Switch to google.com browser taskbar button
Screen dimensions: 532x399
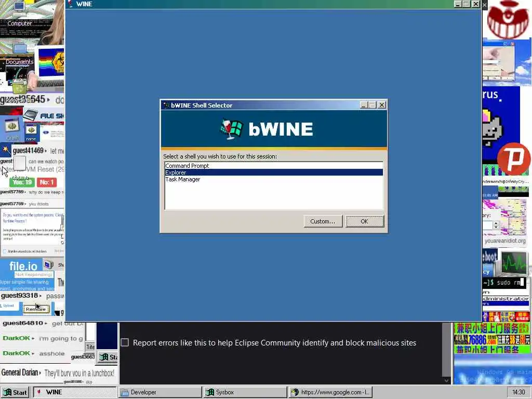coord(330,392)
